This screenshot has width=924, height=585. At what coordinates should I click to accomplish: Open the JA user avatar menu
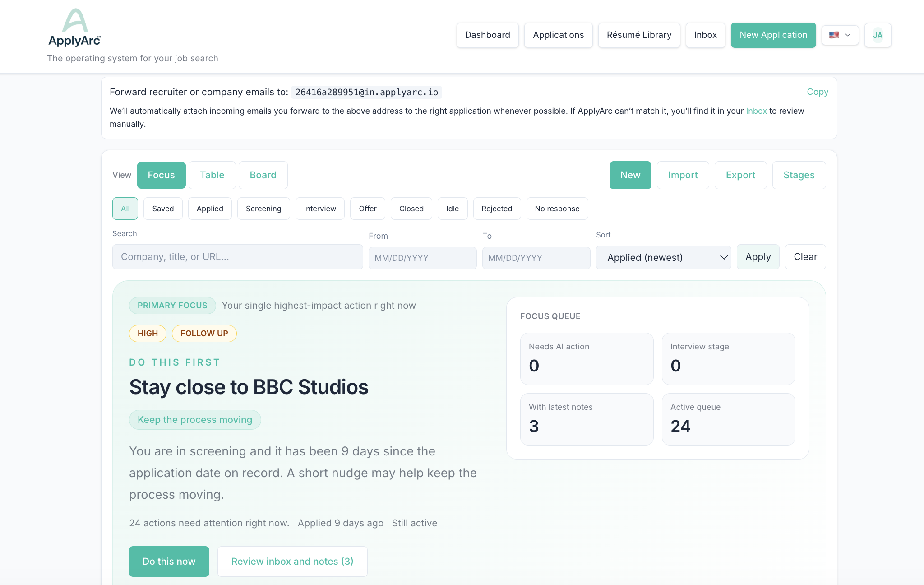[878, 35]
